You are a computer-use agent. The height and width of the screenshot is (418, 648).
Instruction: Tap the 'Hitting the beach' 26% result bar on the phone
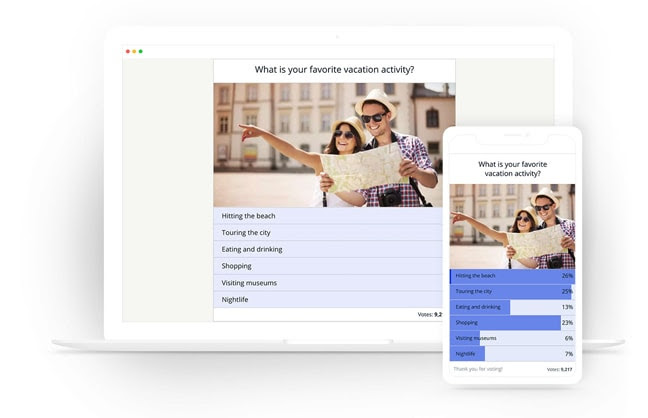512,275
